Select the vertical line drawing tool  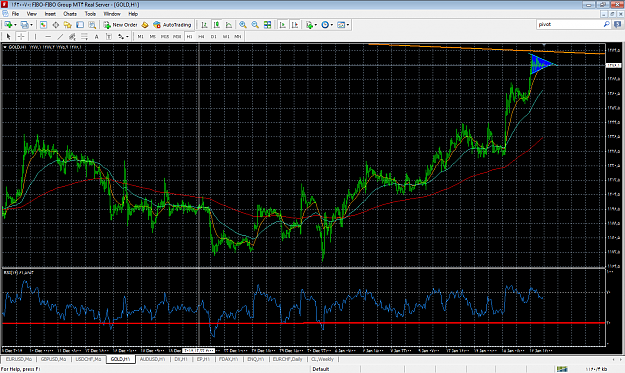click(x=35, y=37)
